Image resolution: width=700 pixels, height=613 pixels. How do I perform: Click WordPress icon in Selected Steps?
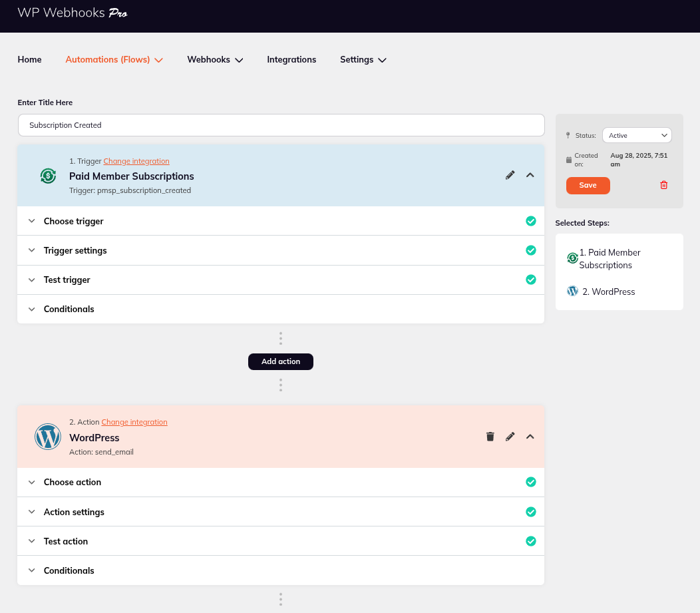572,291
